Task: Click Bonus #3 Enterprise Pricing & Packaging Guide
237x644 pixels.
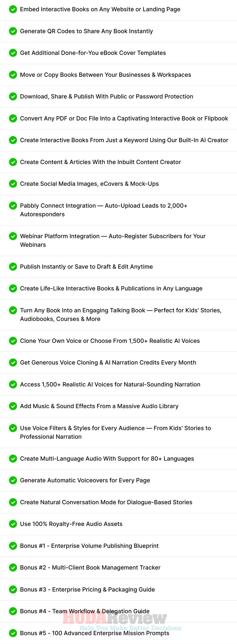Action: click(x=87, y=589)
